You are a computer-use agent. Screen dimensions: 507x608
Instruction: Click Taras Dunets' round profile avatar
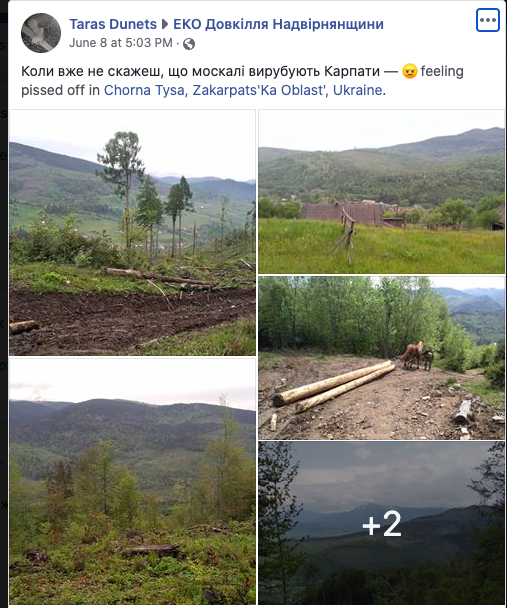tap(41, 33)
